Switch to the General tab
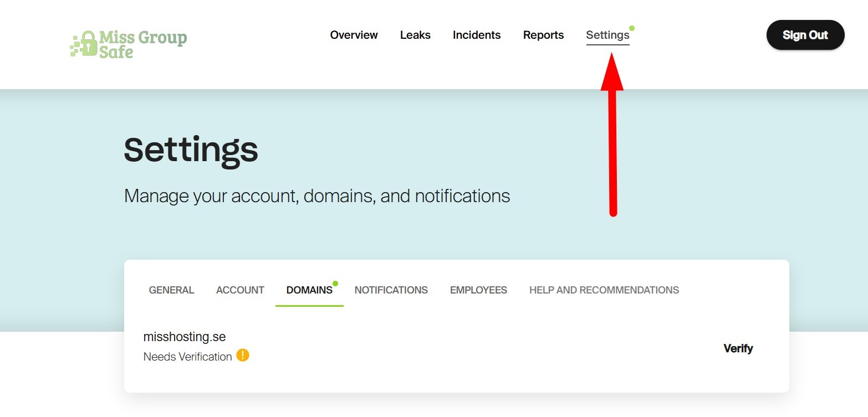The width and height of the screenshot is (868, 417). point(171,290)
